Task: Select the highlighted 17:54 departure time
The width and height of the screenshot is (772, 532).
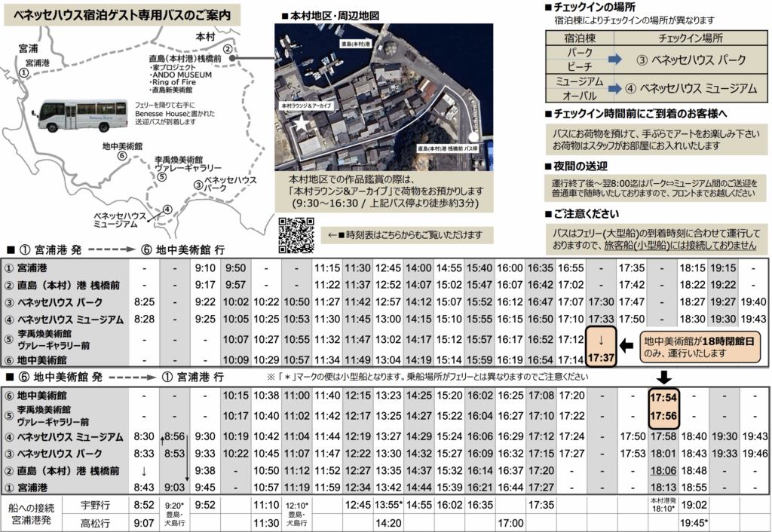Action: pos(663,396)
